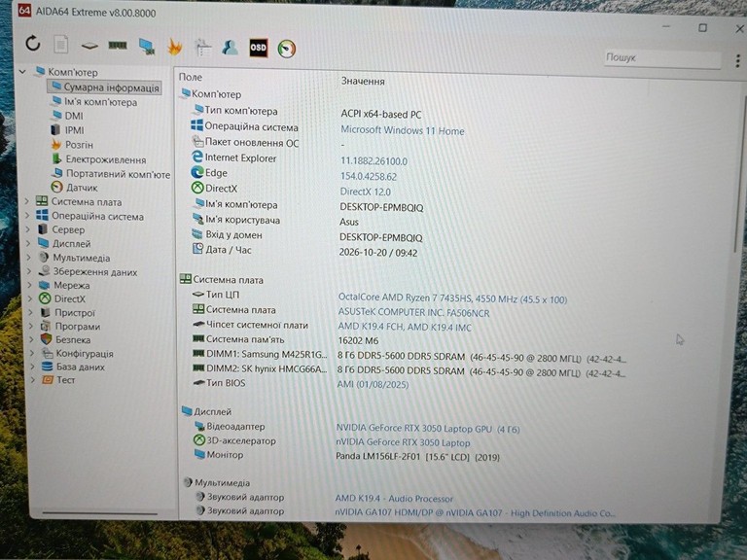Expand the Системна плата tree node
The width and height of the screenshot is (747, 560).
click(x=27, y=201)
